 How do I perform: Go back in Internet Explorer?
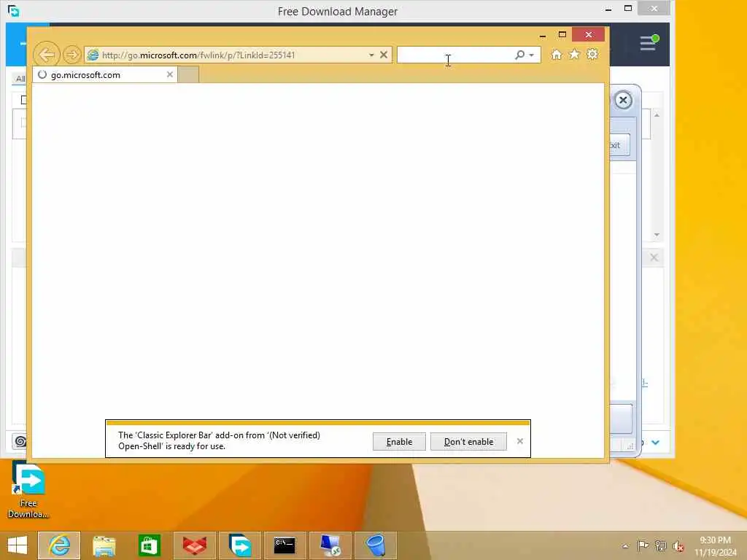(x=47, y=55)
